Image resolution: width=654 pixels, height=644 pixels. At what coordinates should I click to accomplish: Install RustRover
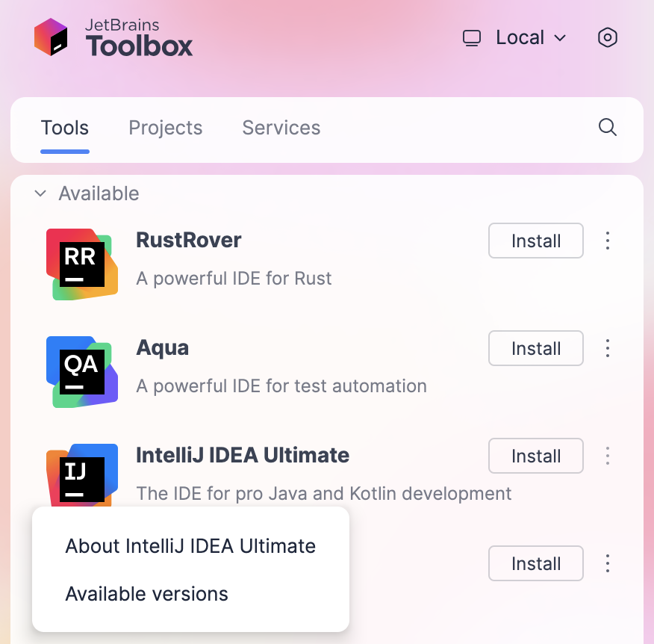[535, 241]
